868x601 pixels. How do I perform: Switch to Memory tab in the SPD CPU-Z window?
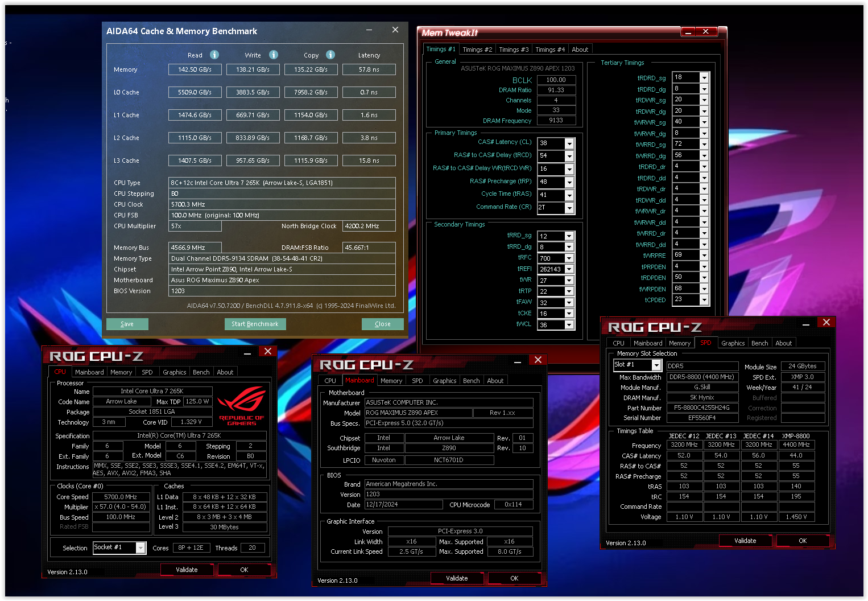680,343
